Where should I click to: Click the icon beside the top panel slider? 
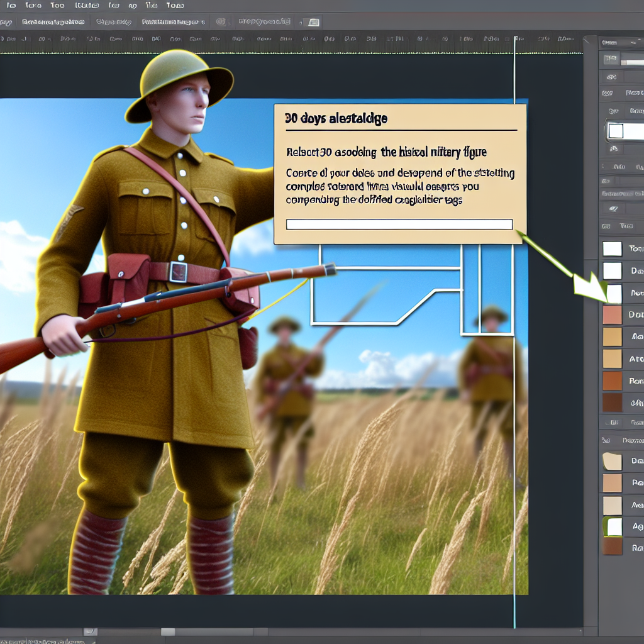pos(611,60)
